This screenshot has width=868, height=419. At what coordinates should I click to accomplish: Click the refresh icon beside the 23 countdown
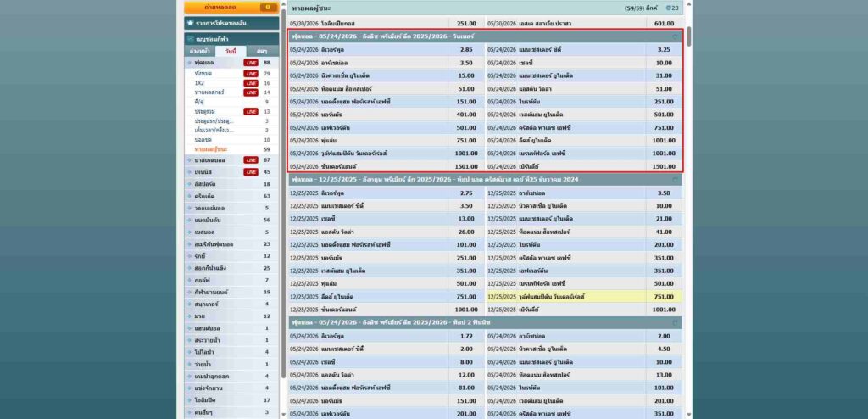pyautogui.click(x=669, y=8)
